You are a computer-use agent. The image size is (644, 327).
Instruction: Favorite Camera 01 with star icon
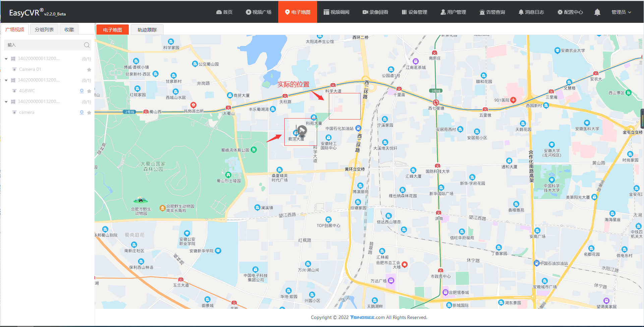click(89, 69)
